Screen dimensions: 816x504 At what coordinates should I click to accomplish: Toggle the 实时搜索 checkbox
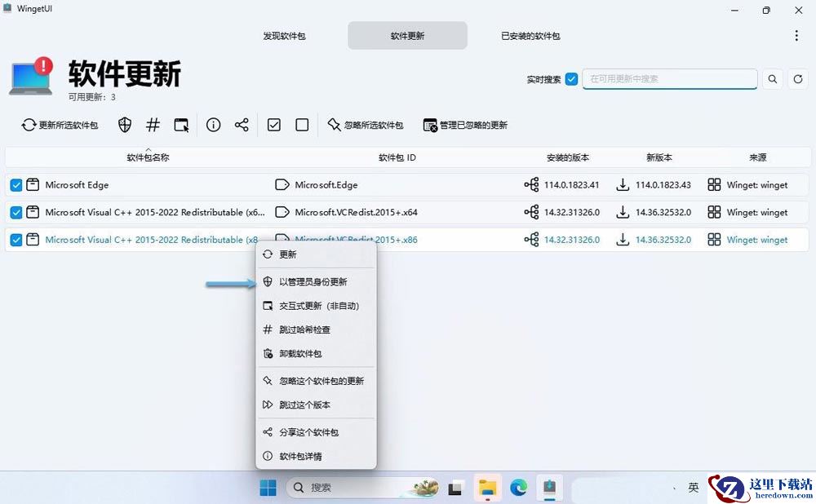pos(571,79)
